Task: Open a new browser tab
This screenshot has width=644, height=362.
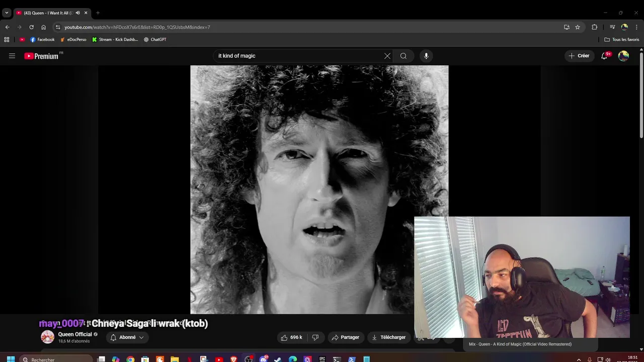Action: (98, 13)
